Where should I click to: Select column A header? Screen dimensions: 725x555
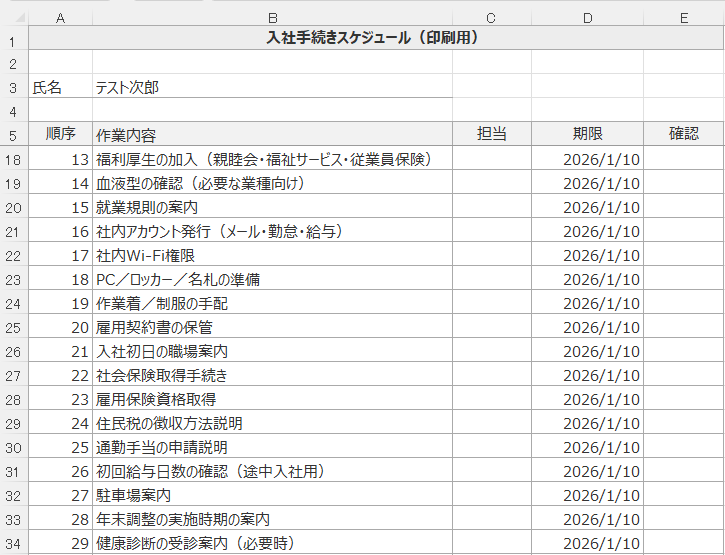pos(61,18)
